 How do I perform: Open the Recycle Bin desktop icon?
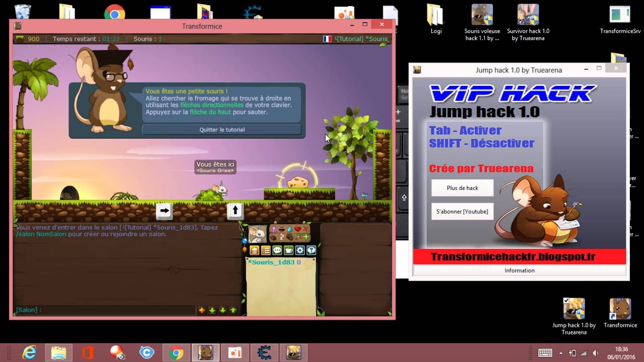click(23, 11)
